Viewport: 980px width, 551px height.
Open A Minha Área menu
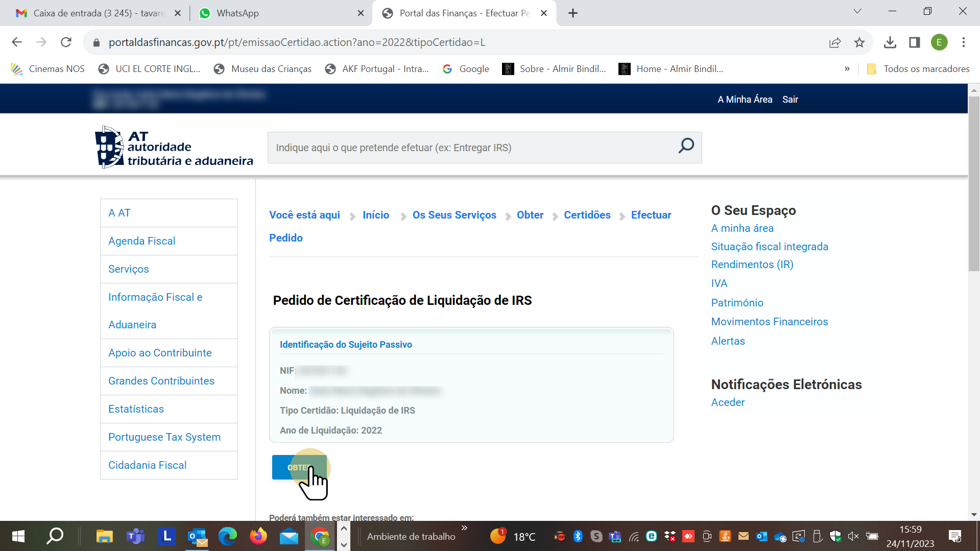coord(745,99)
